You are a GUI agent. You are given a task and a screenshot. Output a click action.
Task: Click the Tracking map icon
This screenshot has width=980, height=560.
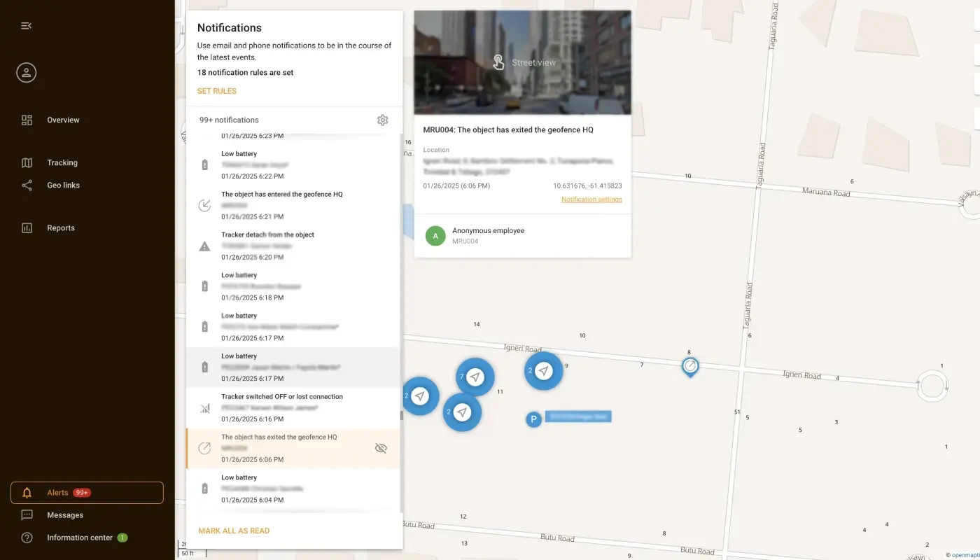pos(27,162)
